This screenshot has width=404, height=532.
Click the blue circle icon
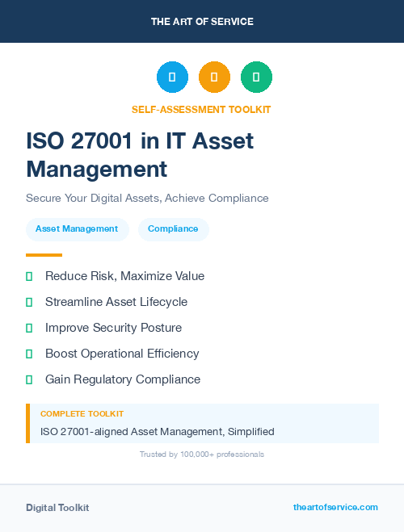pyautogui.click(x=172, y=77)
